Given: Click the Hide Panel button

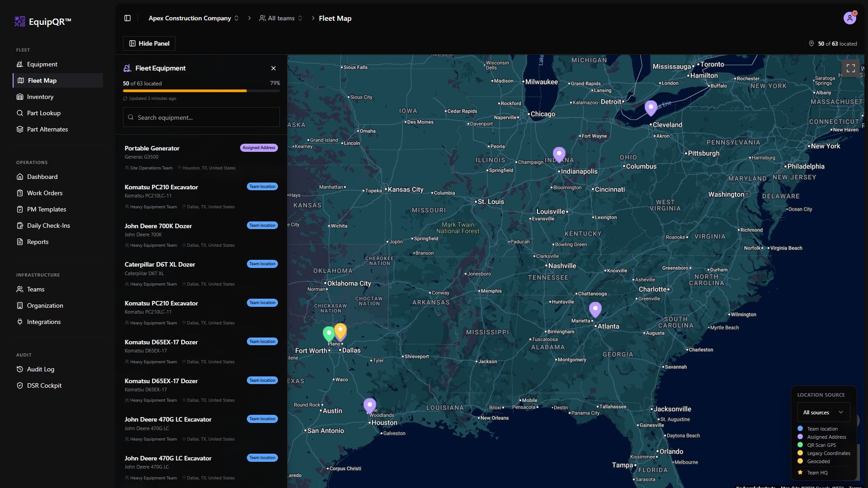Looking at the screenshot, I should [149, 43].
